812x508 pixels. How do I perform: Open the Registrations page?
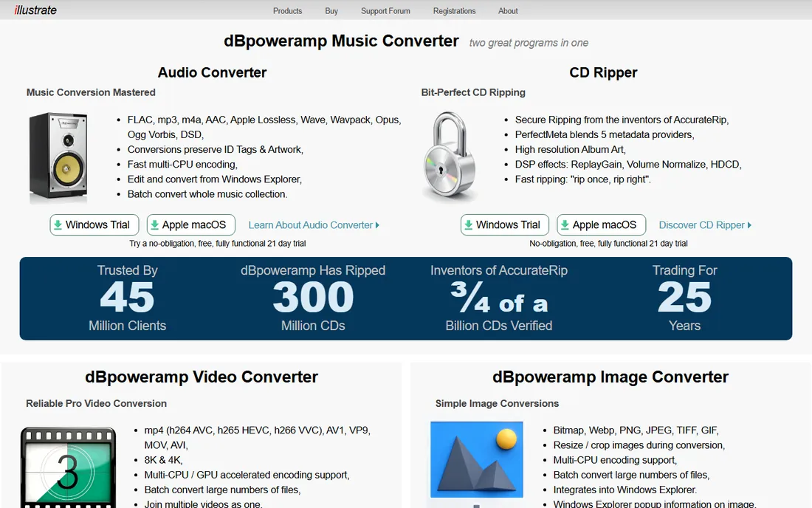(454, 11)
